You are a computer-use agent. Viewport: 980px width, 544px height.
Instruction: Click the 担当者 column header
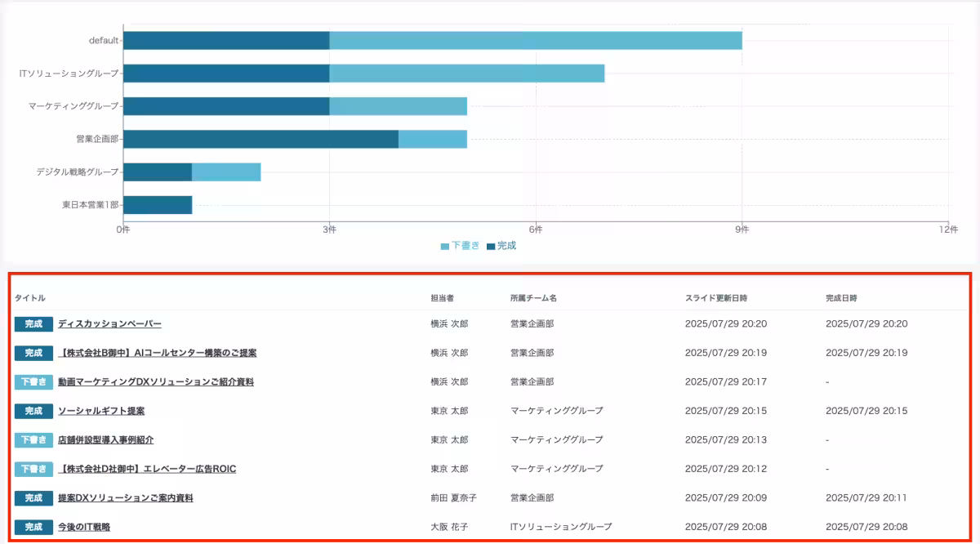(443, 297)
